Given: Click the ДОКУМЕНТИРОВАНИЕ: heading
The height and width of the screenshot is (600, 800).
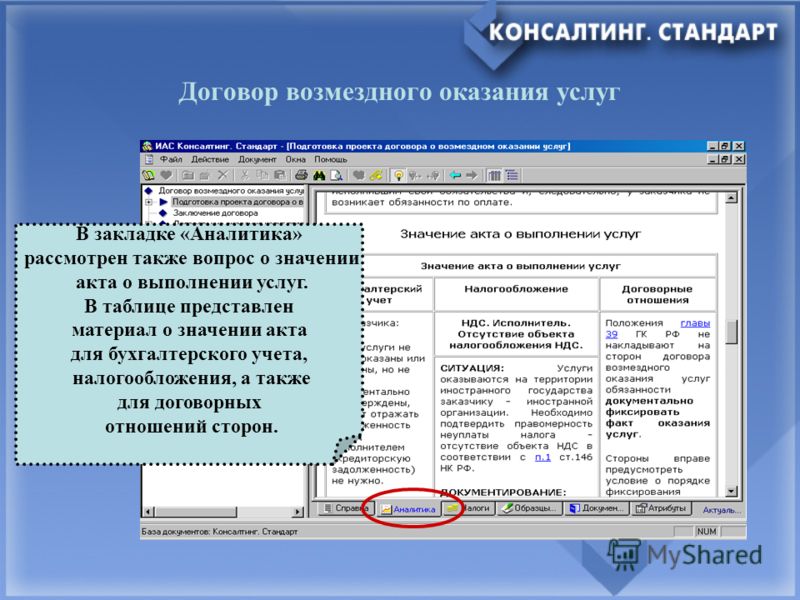Looking at the screenshot, I should 503,492.
